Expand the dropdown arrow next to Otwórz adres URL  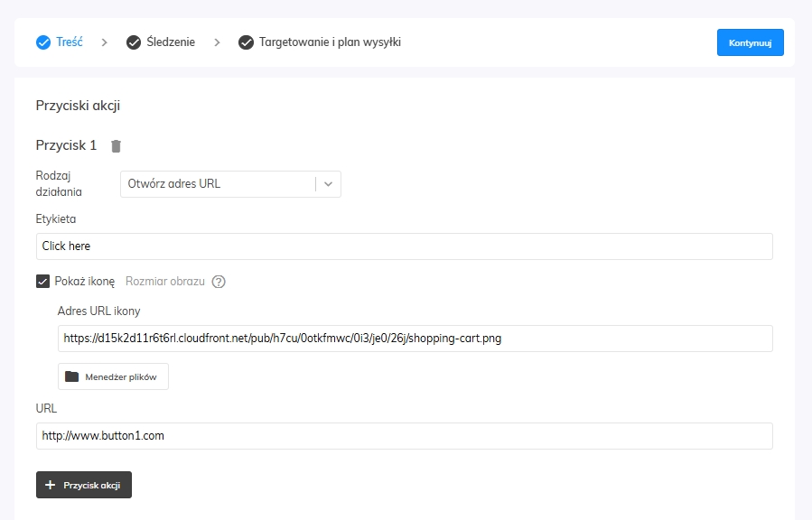pos(329,183)
